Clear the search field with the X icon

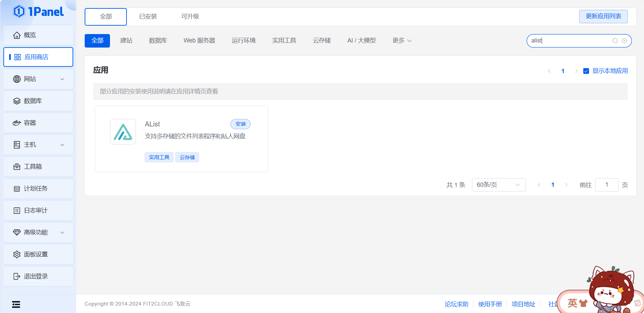[x=624, y=41]
